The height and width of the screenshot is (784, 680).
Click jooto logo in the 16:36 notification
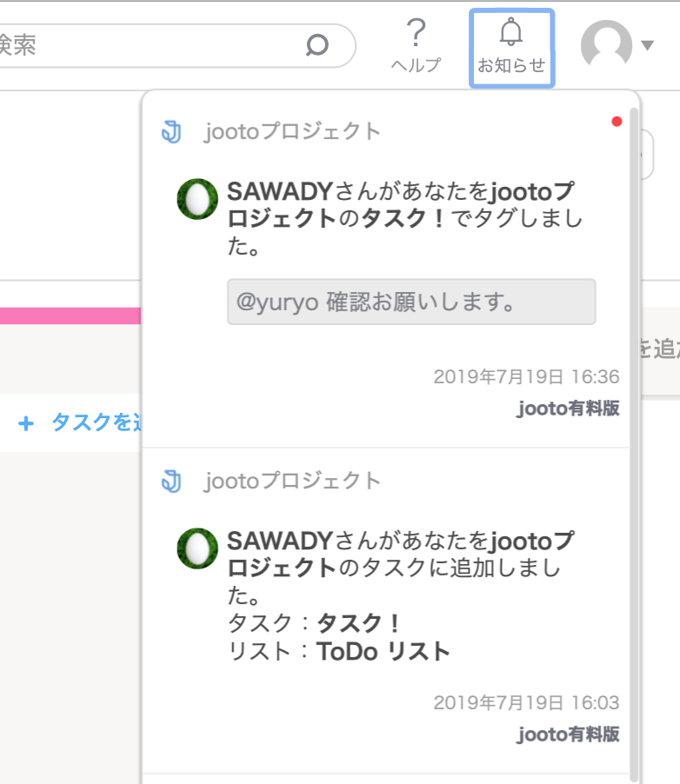pyautogui.click(x=171, y=132)
